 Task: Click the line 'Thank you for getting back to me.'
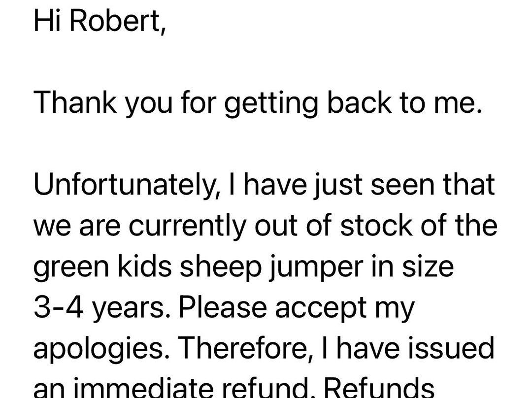[258, 103]
